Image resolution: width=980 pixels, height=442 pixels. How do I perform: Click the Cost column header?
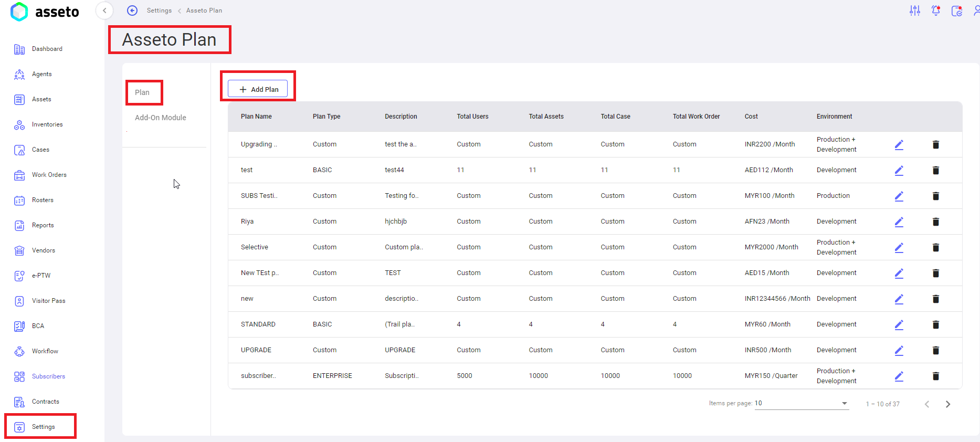coord(751,117)
